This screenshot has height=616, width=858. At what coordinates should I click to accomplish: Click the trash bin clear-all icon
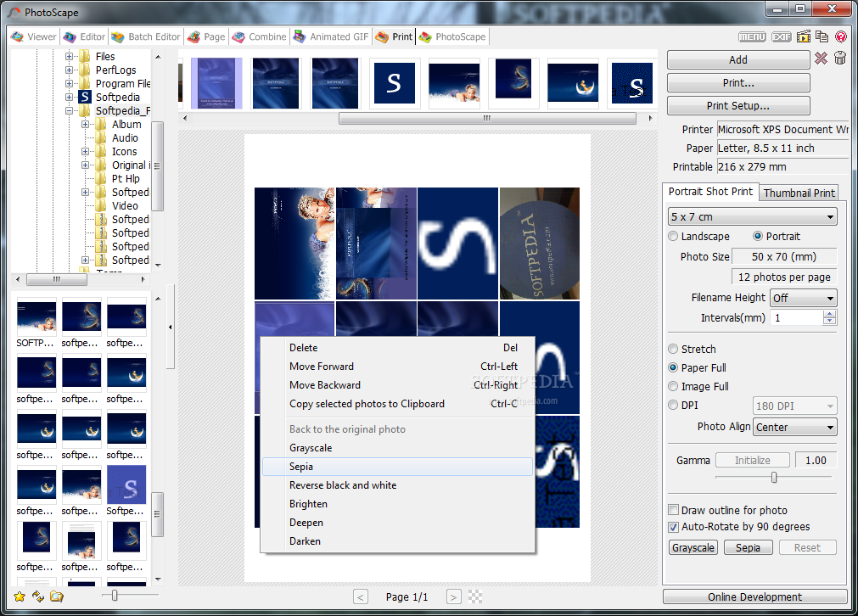point(840,58)
